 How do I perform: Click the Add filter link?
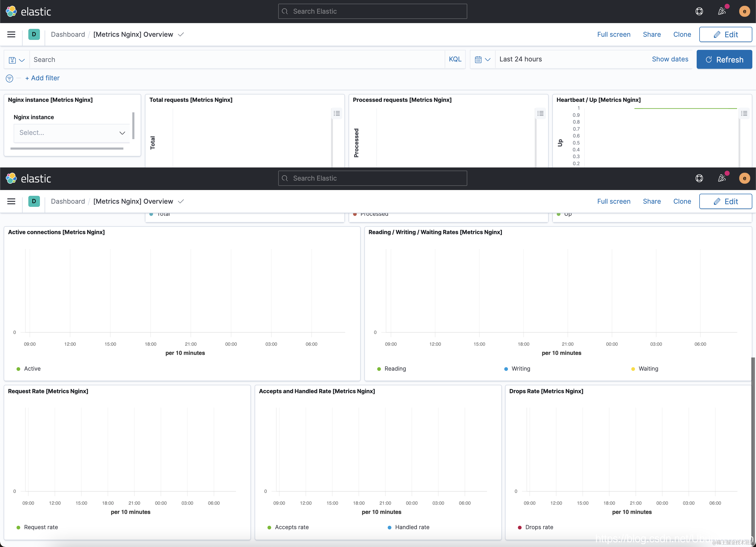[42, 78]
